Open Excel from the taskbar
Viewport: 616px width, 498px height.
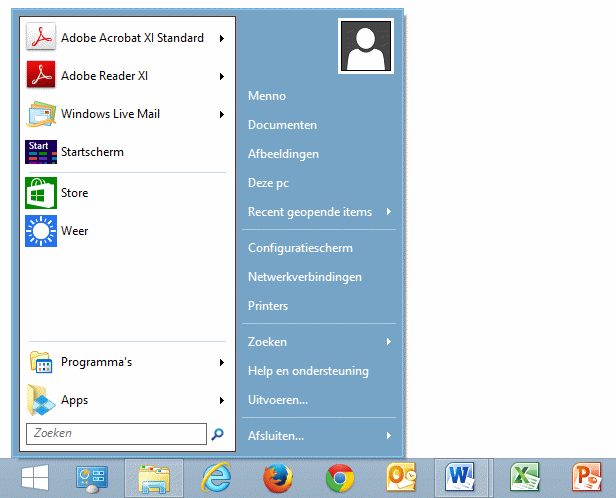(x=524, y=478)
